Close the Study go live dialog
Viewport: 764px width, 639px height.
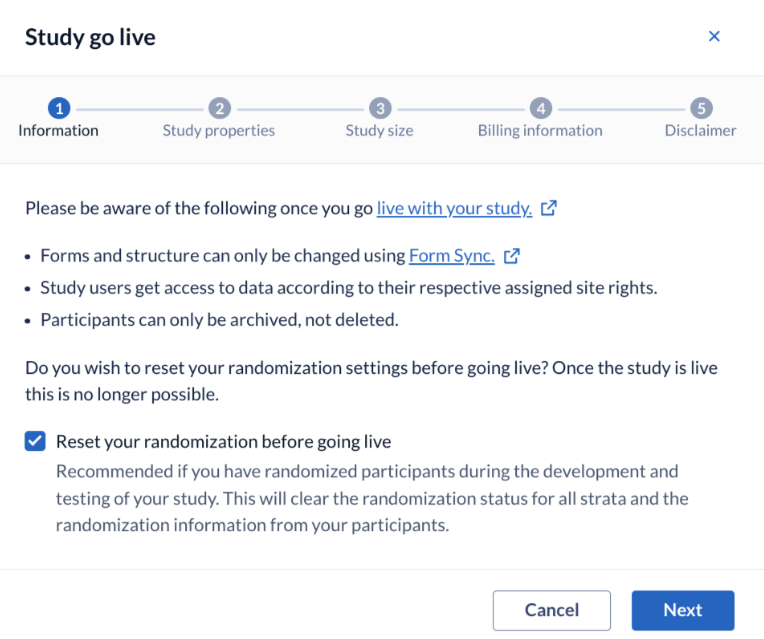714,36
